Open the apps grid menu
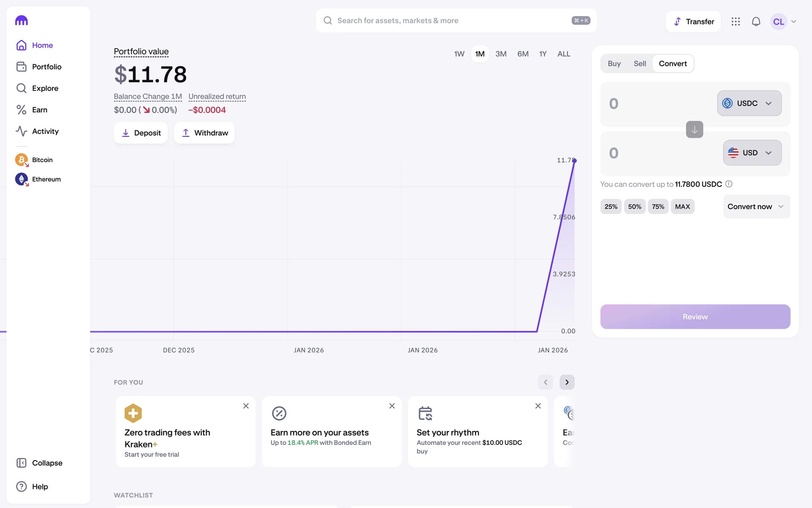The image size is (812, 508). (x=735, y=22)
